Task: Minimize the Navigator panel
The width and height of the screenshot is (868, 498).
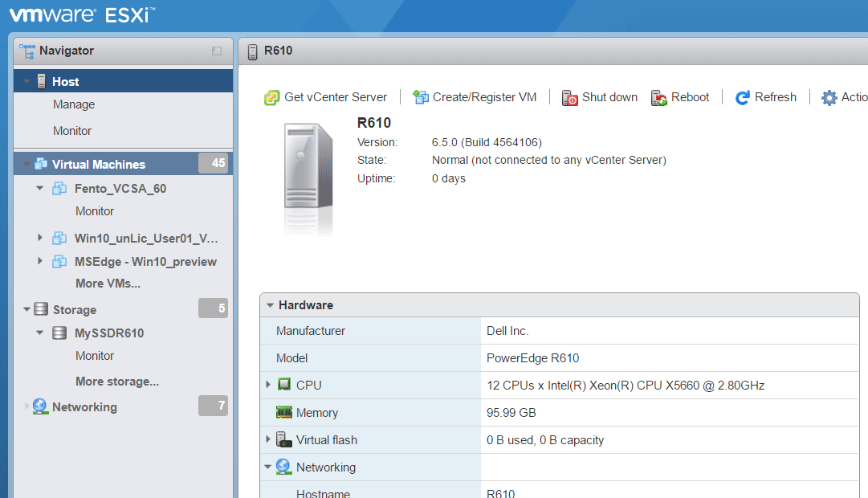Action: tap(217, 51)
